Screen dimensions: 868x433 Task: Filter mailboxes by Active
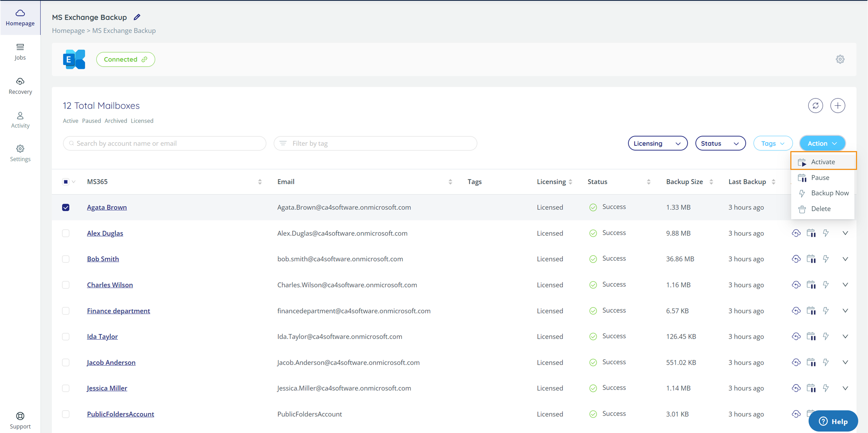[x=70, y=121]
